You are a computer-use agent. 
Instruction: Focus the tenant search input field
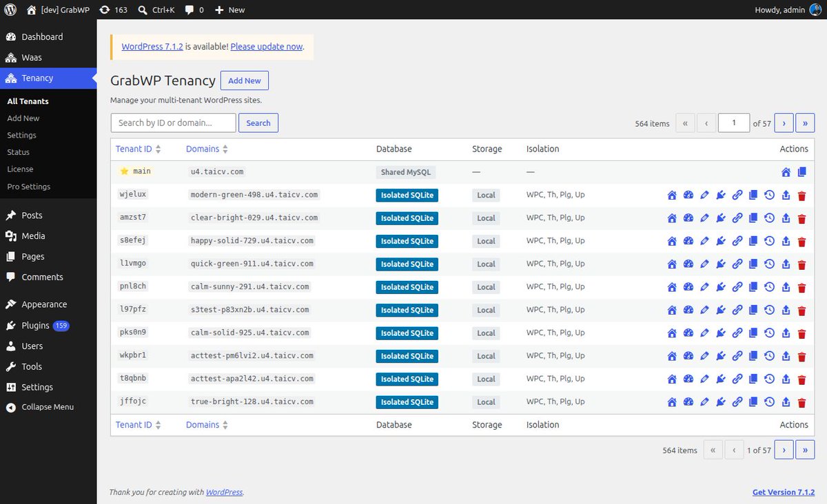point(174,123)
